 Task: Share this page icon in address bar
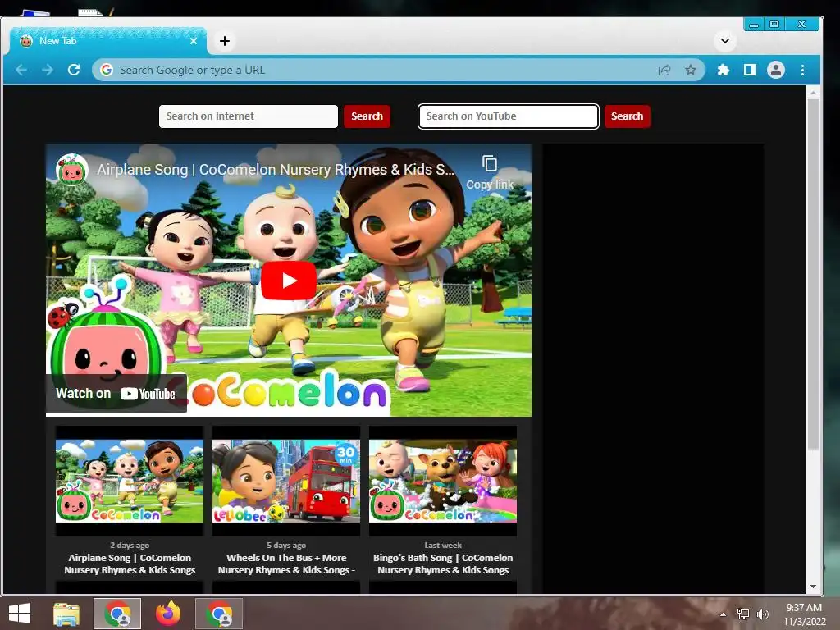pos(664,70)
